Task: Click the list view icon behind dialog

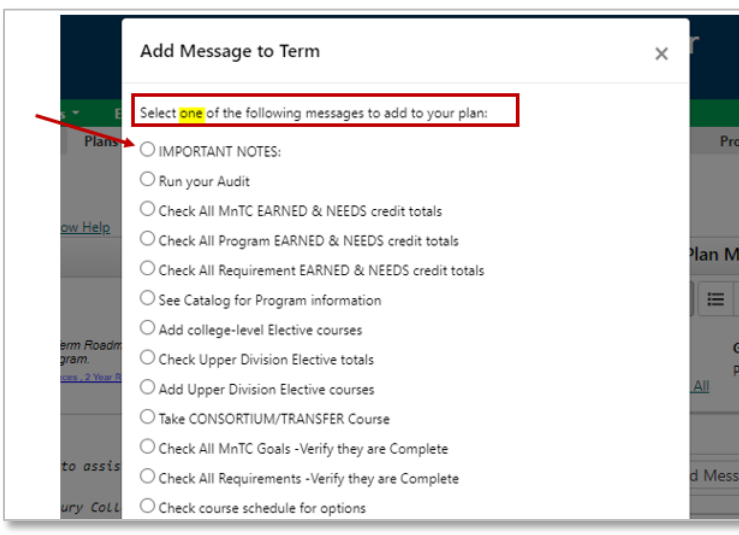Action: [x=715, y=299]
